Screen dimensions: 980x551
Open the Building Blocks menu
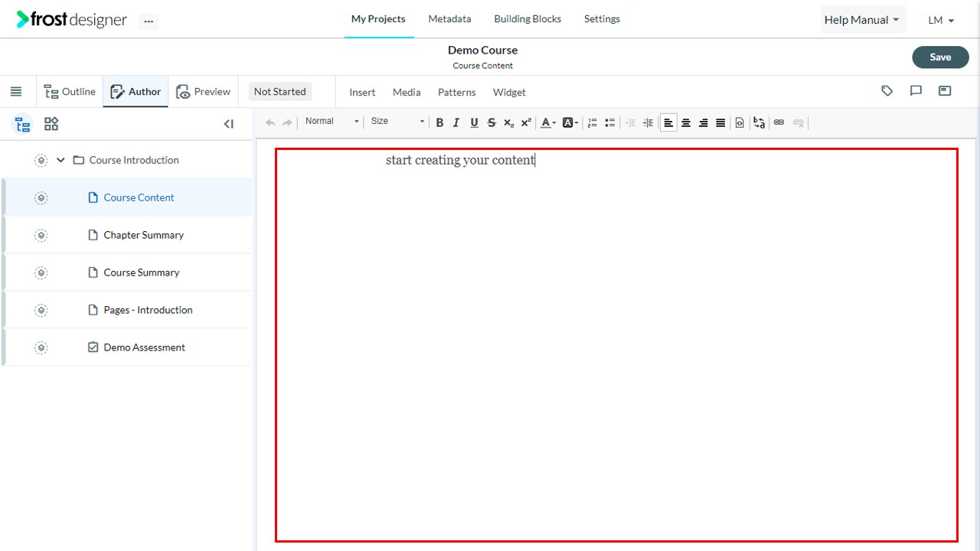[528, 19]
